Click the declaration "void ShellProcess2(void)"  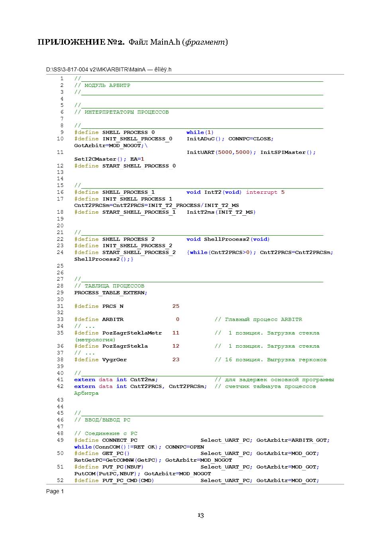(x=228, y=239)
